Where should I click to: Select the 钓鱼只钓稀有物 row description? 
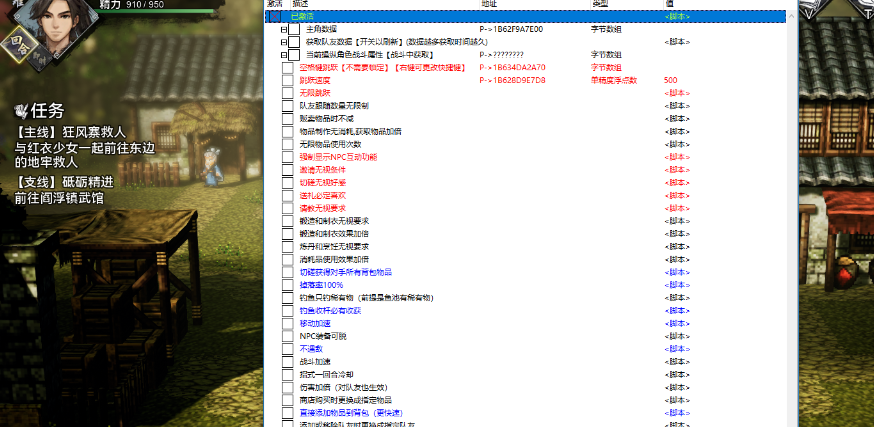[366, 299]
